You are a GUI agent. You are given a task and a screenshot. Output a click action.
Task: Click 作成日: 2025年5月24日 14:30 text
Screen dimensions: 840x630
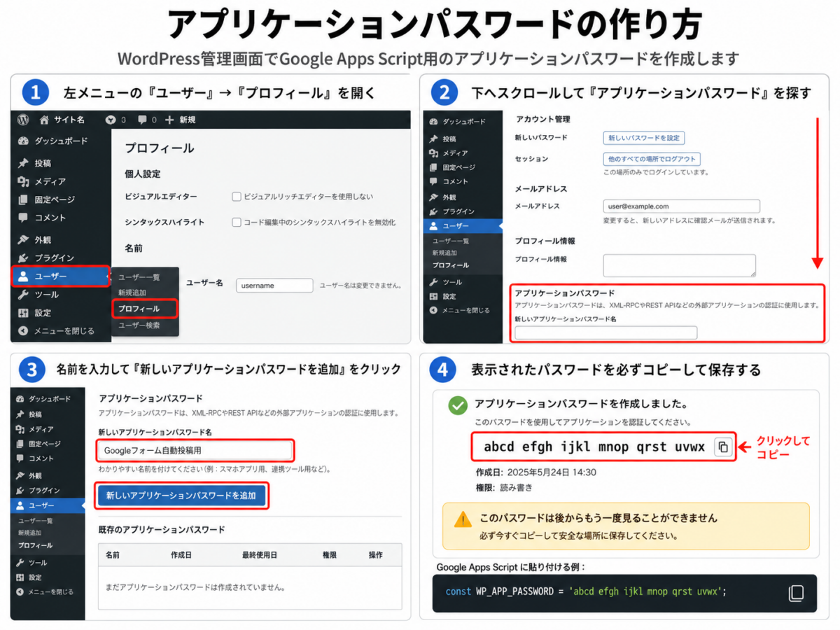(x=535, y=472)
